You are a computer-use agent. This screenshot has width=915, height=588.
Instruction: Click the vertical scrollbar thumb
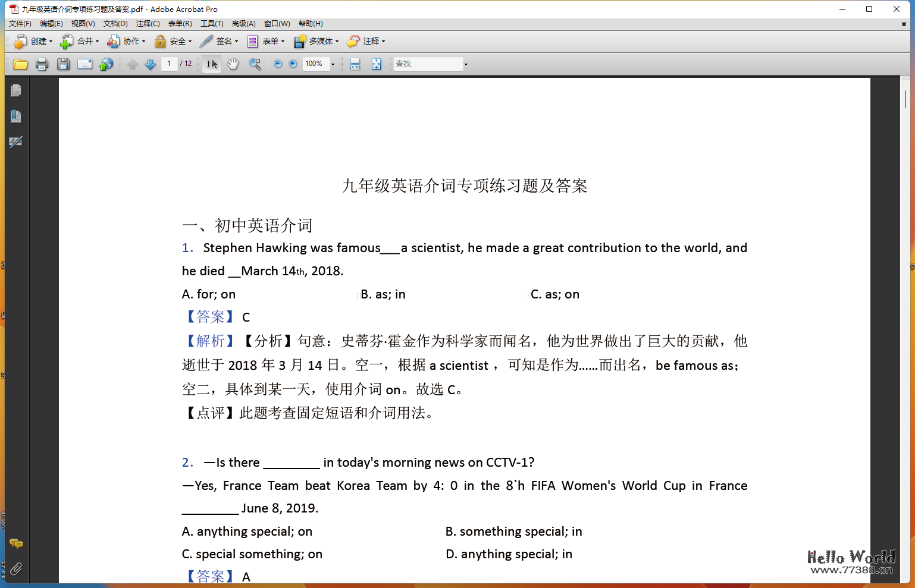tap(905, 99)
